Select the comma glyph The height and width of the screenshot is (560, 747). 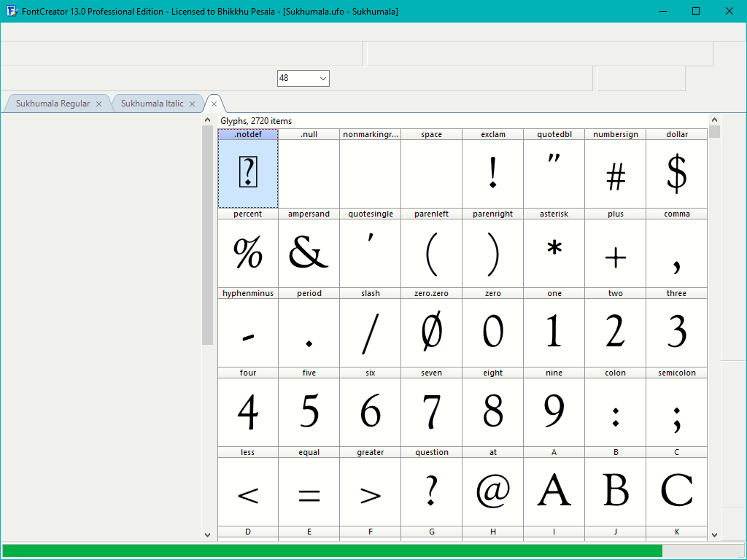[676, 248]
